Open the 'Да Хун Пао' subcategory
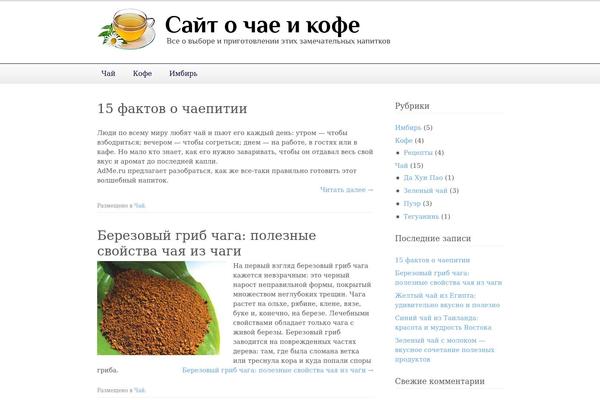Viewport: 600px width, 400px height. point(423,178)
